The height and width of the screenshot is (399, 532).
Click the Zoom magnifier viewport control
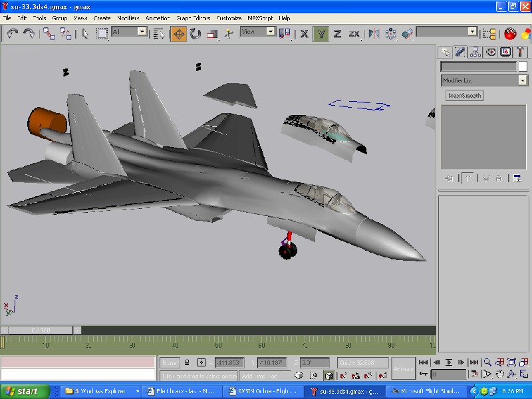(487, 362)
